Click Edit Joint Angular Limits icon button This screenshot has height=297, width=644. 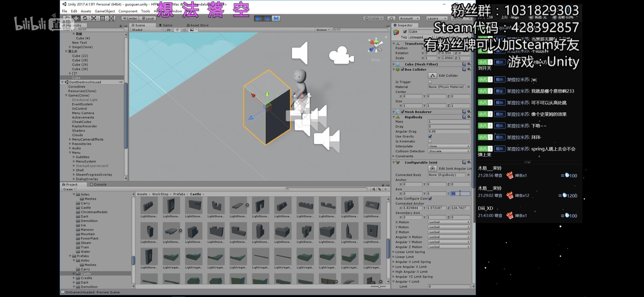coord(432,169)
